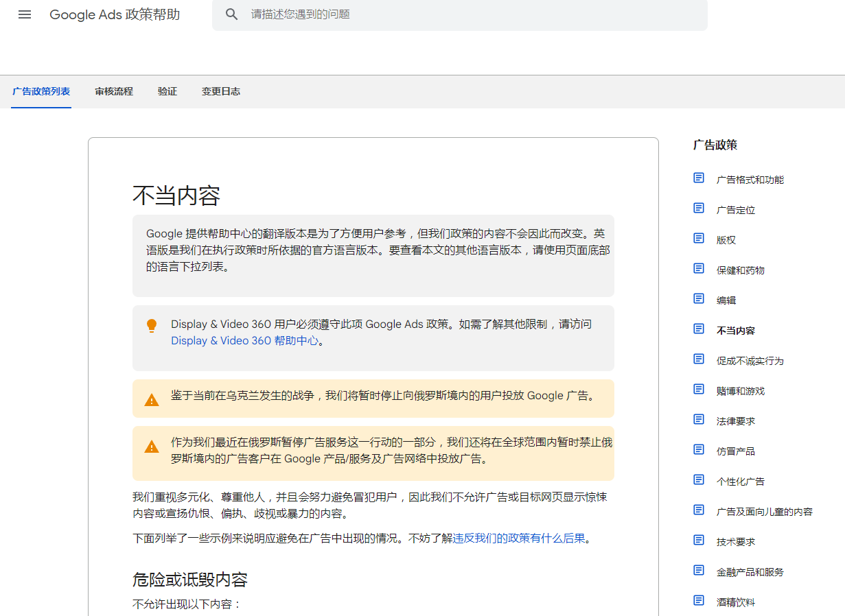Click document icon beside 保健和药物
This screenshot has height=616, width=845.
pos(699,269)
